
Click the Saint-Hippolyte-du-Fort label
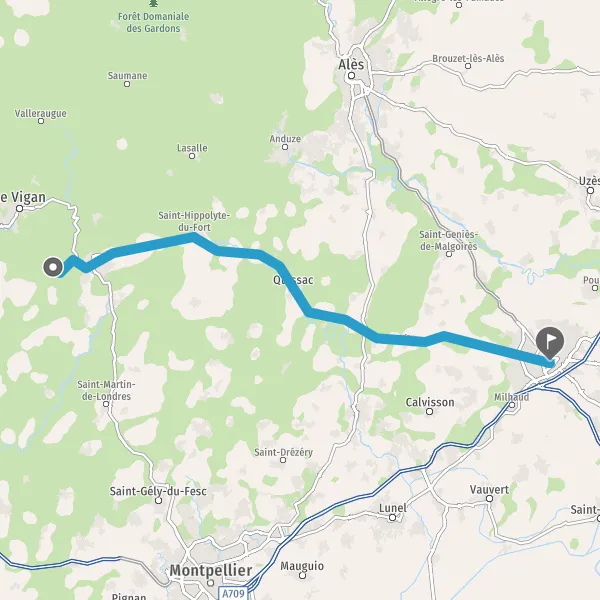click(x=194, y=221)
